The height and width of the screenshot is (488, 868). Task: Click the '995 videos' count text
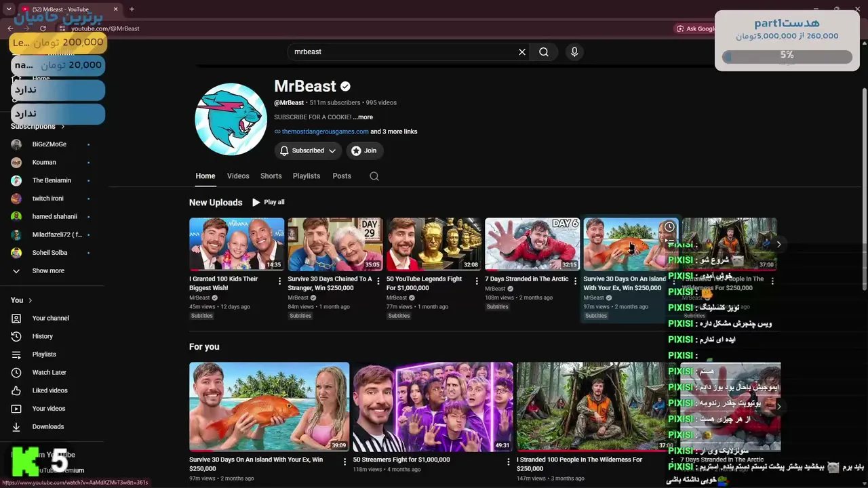(x=381, y=103)
